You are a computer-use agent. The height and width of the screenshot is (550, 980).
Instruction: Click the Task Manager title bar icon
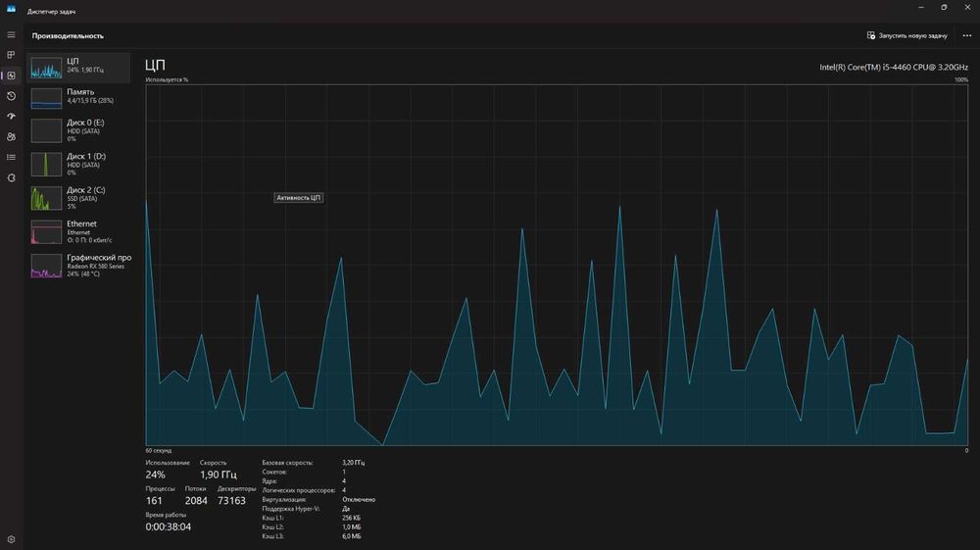click(x=11, y=9)
